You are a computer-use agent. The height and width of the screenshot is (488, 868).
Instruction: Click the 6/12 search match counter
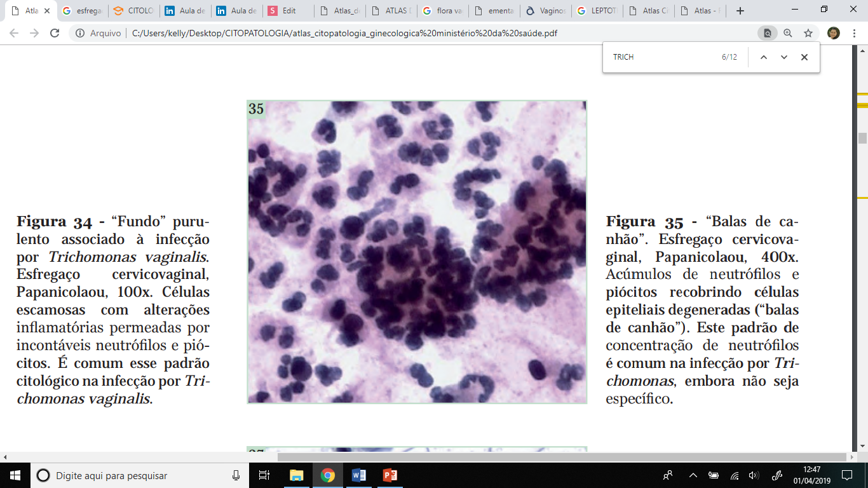pyautogui.click(x=729, y=57)
